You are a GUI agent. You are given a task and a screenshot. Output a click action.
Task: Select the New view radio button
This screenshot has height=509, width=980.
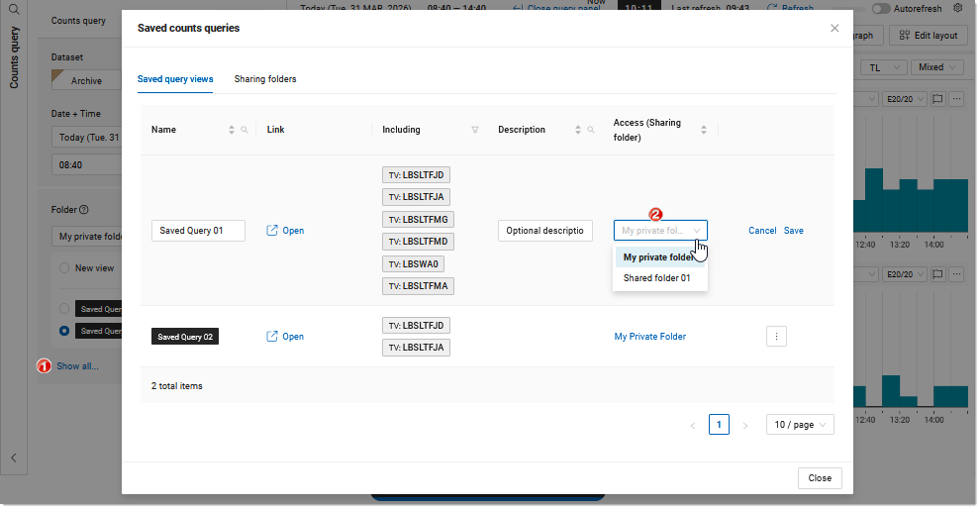pos(64,267)
